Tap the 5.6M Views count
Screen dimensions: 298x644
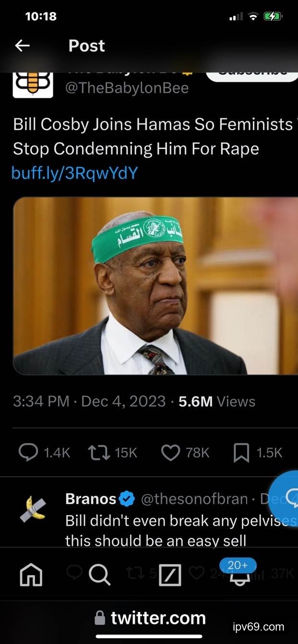coord(217,402)
